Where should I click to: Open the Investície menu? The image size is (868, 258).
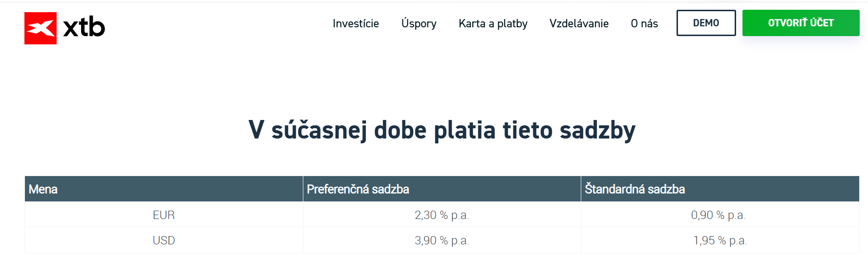[356, 23]
